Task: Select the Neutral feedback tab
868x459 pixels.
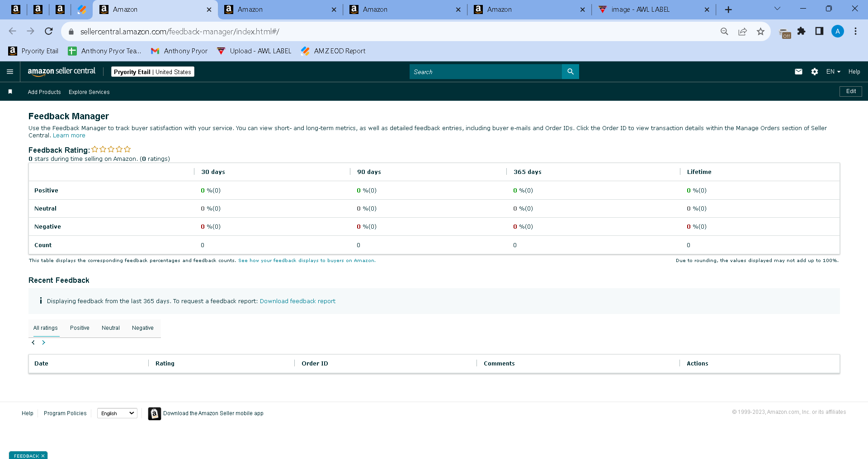Action: tap(111, 328)
